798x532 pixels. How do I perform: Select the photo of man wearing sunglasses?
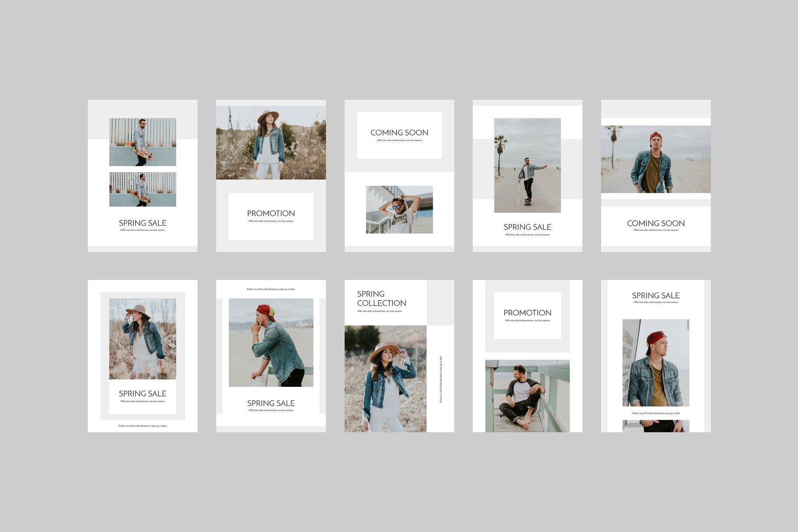click(x=399, y=209)
